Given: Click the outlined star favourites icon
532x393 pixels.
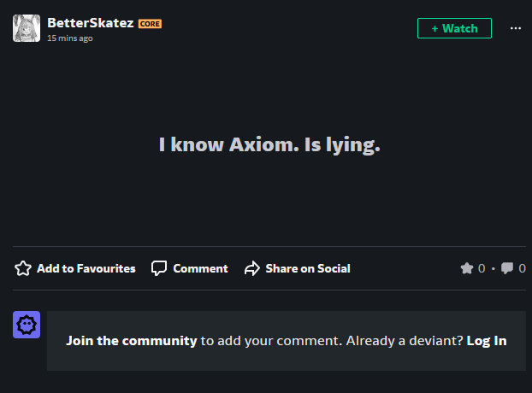Looking at the screenshot, I should pos(23,268).
